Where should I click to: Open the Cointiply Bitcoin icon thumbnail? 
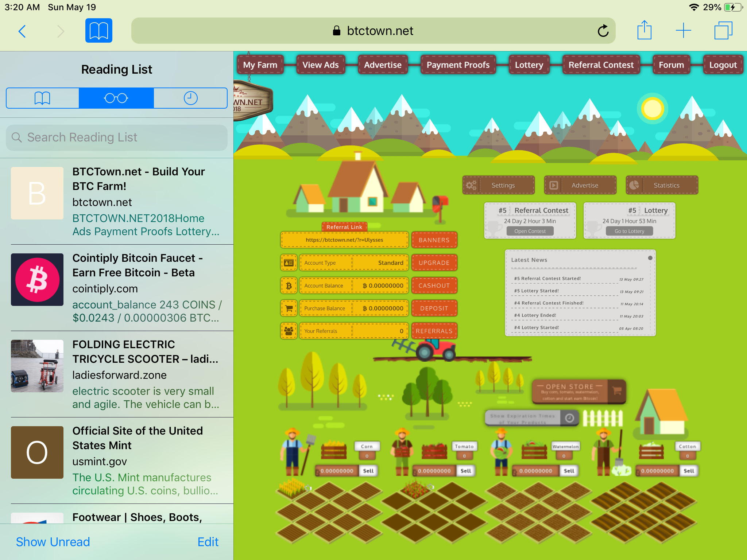tap(37, 280)
